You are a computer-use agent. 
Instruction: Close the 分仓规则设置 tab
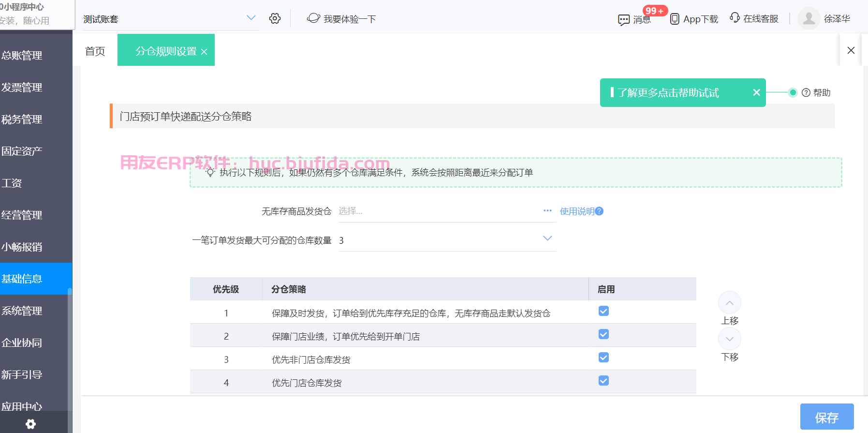point(204,52)
